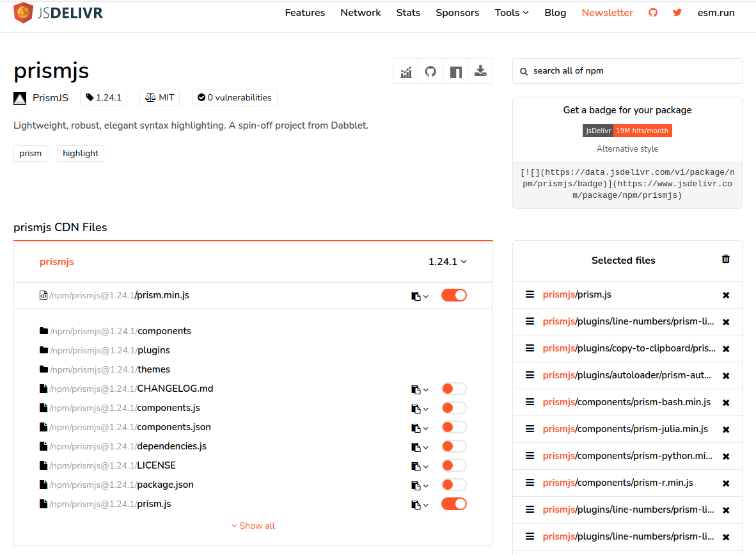Click drag handle for prismjs/prism.js
Viewport: 756px width, 555px height.
[x=530, y=294]
